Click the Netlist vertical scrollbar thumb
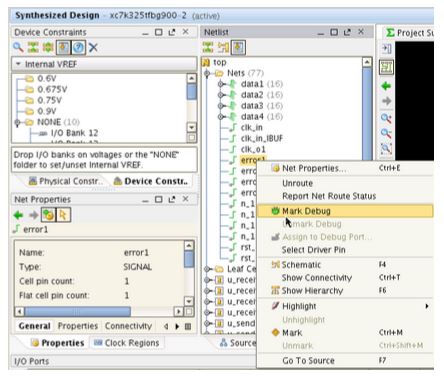 coord(367,113)
